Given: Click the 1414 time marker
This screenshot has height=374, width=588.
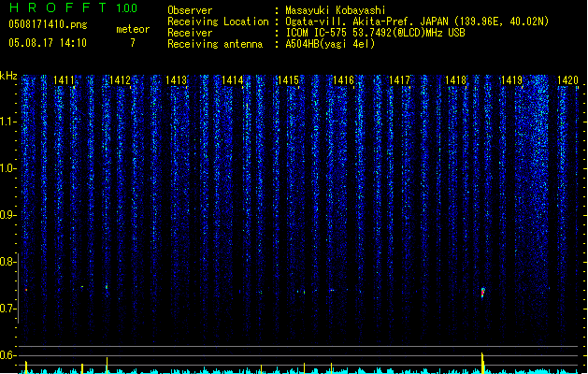Looking at the screenshot, I should click(232, 80).
